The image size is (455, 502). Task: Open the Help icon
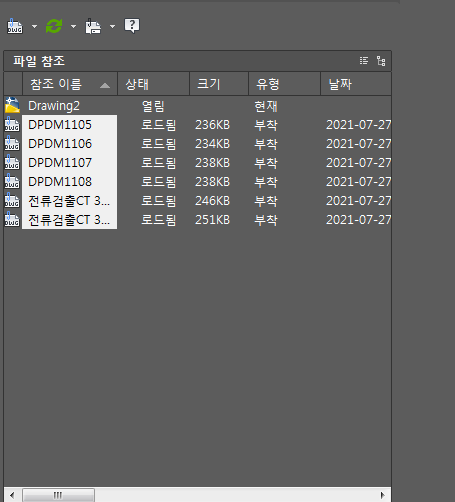click(132, 26)
